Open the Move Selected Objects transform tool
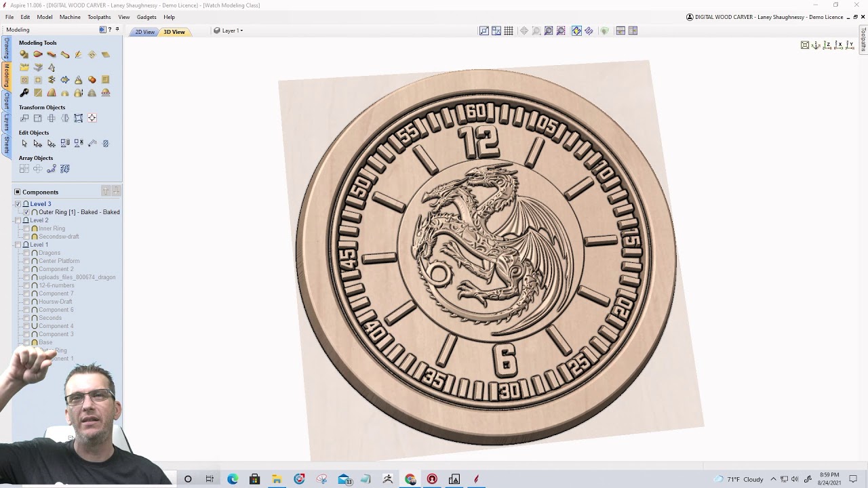Image resolution: width=868 pixels, height=488 pixels. 24,118
